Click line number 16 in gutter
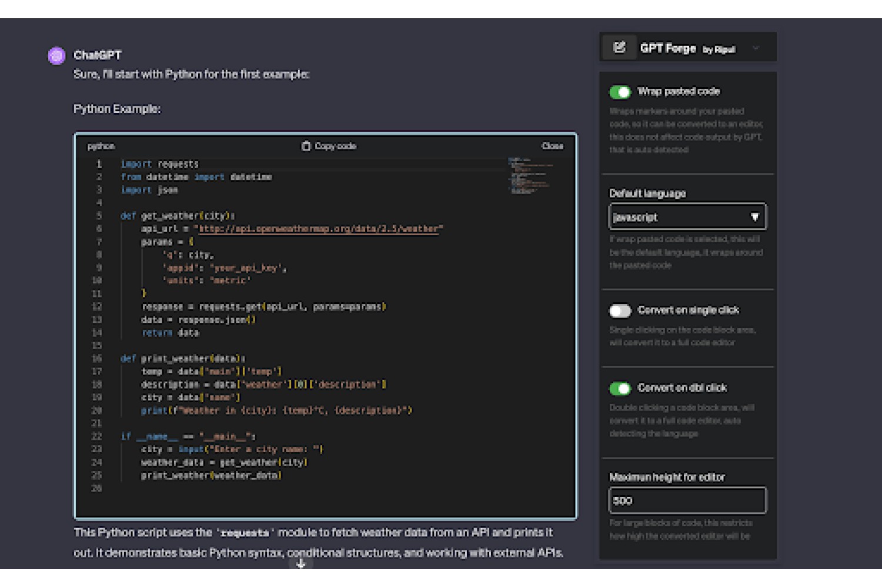This screenshot has width=882, height=588. pyautogui.click(x=97, y=358)
